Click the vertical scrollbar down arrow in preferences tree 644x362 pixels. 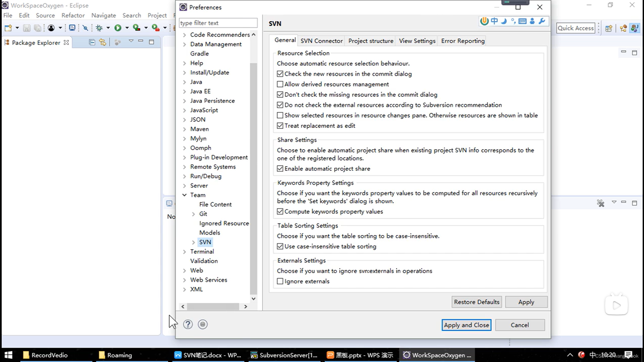pyautogui.click(x=254, y=298)
